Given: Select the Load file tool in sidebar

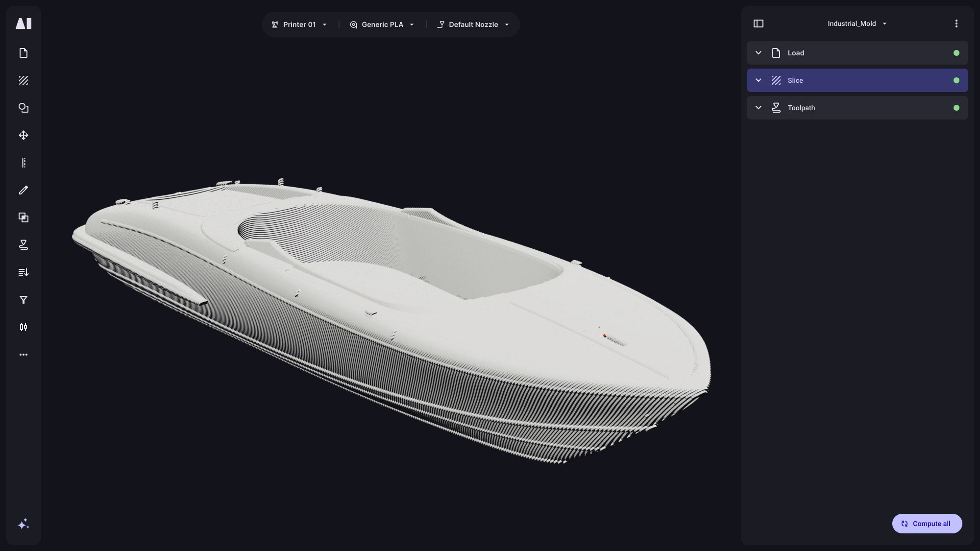Looking at the screenshot, I should (24, 53).
